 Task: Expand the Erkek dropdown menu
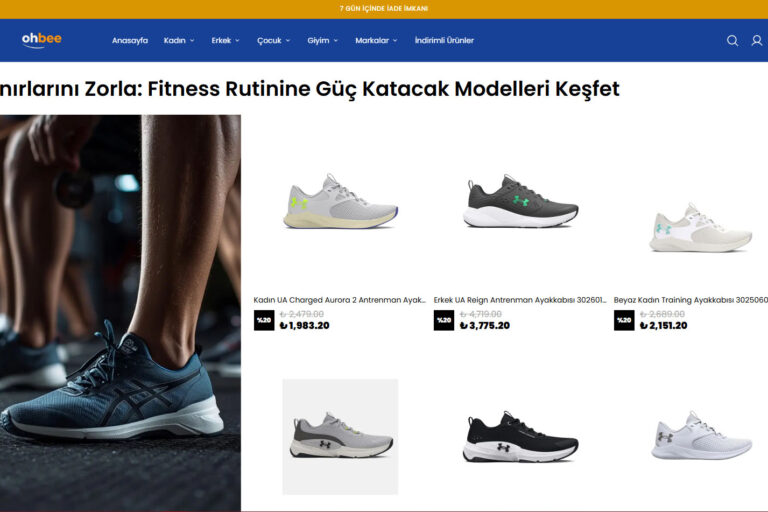tap(225, 41)
